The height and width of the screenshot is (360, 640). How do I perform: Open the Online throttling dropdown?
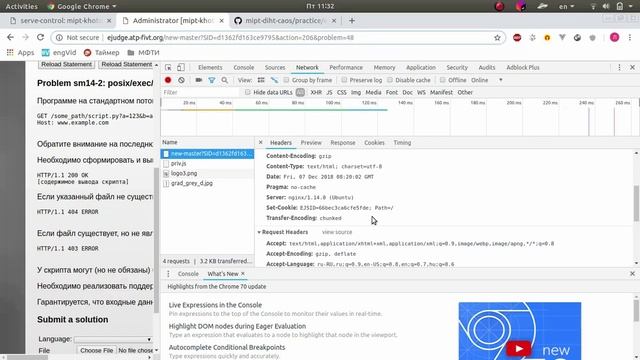point(487,80)
